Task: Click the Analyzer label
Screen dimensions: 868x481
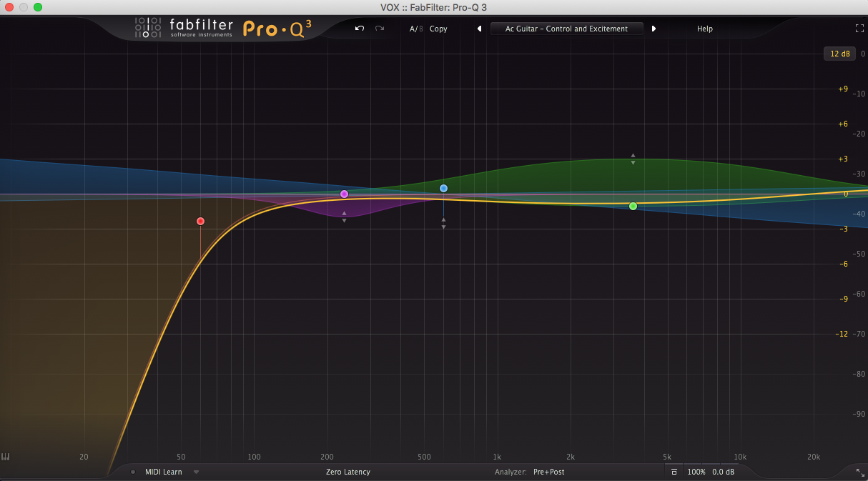Action: [511, 472]
